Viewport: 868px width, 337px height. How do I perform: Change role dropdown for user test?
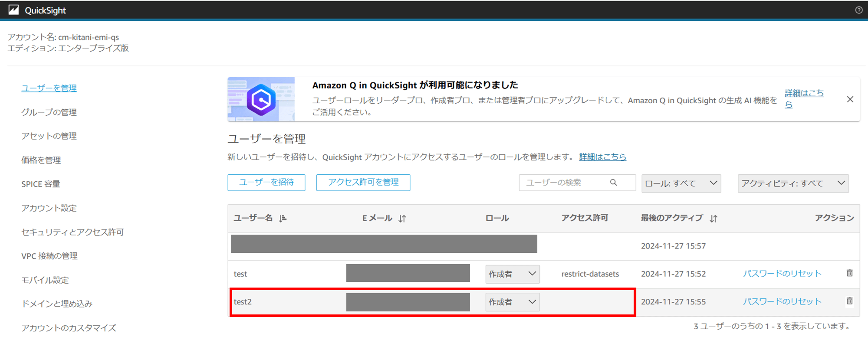tap(513, 274)
